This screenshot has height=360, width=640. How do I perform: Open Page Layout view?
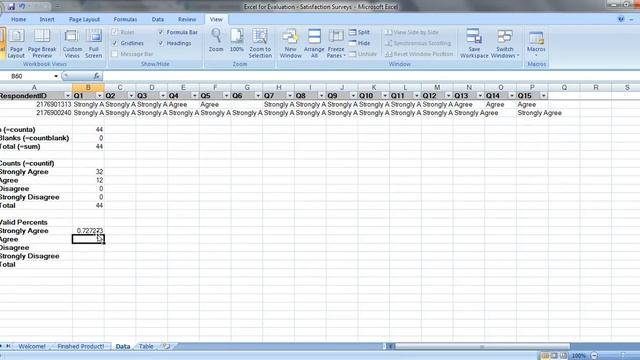click(16, 44)
